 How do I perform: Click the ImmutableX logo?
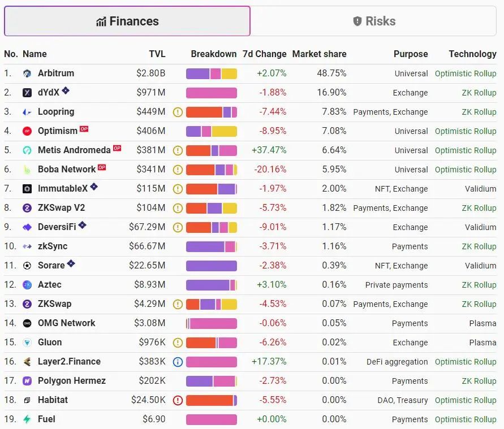pos(27,189)
